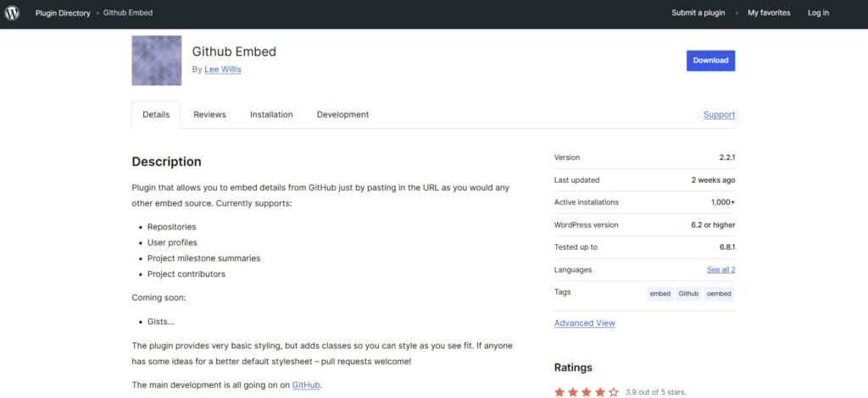This screenshot has width=868, height=398.
Task: Open Submit a plugin link
Action: coord(698,13)
